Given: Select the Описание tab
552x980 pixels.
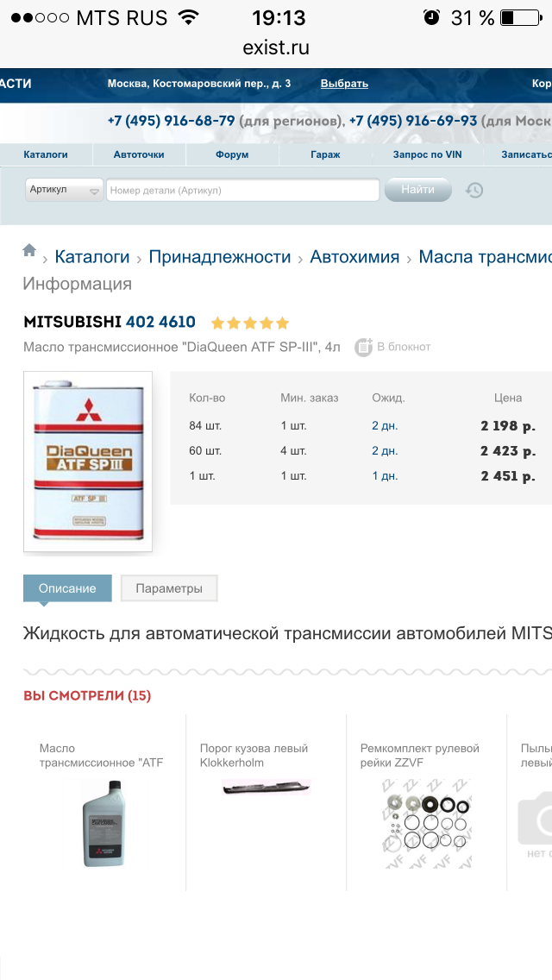Looking at the screenshot, I should [67, 588].
